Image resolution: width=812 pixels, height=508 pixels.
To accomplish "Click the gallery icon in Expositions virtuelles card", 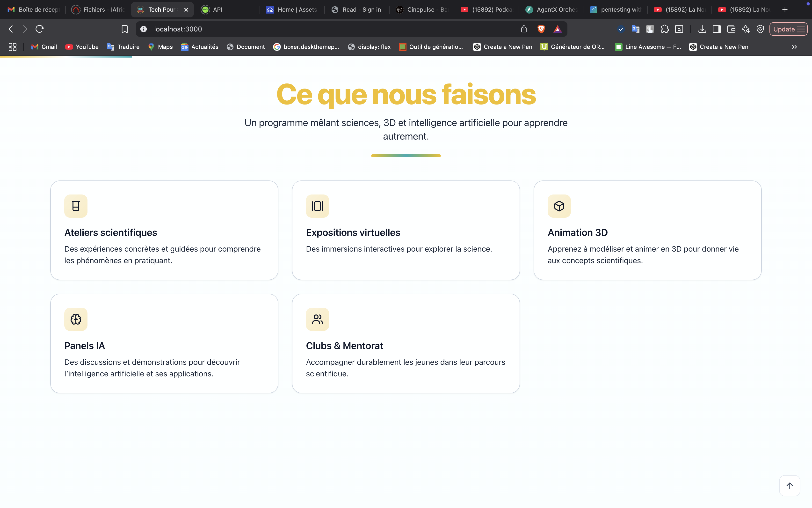I will [317, 206].
